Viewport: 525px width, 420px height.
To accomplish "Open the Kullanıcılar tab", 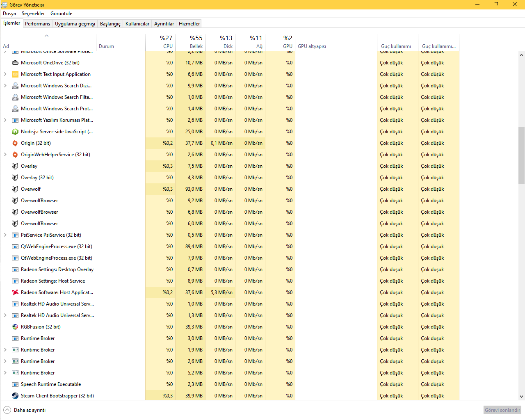I will [137, 24].
